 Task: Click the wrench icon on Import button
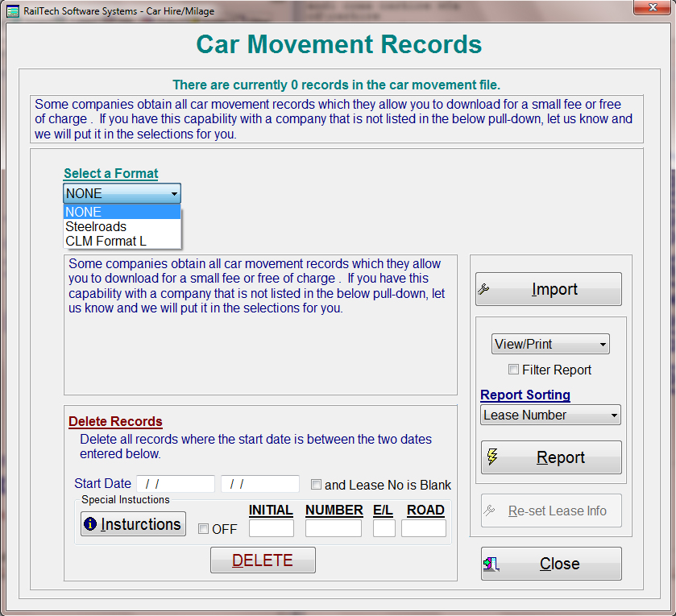point(484,289)
